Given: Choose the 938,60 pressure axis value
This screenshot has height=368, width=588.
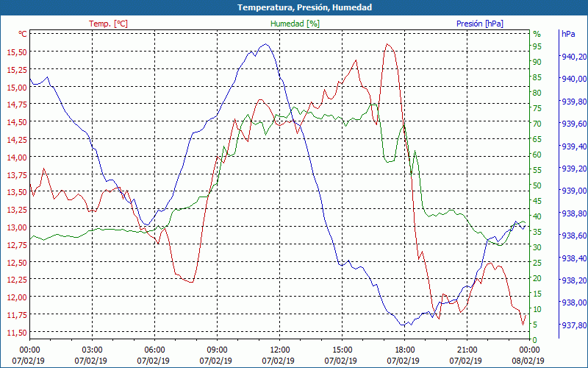Looking at the screenshot, I should click(x=573, y=236).
